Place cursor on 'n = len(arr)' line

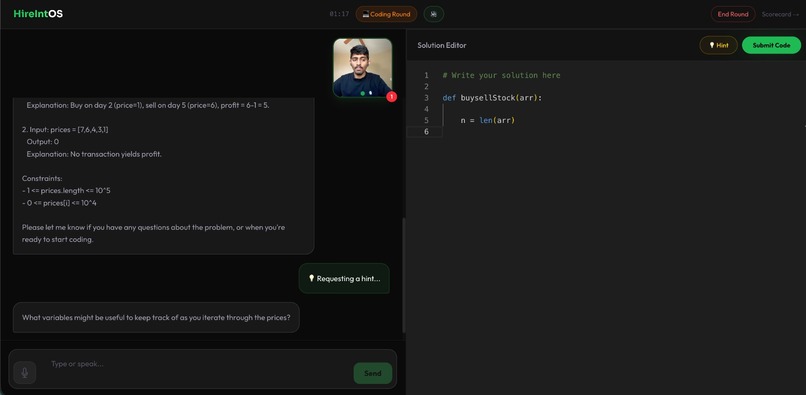(x=487, y=120)
